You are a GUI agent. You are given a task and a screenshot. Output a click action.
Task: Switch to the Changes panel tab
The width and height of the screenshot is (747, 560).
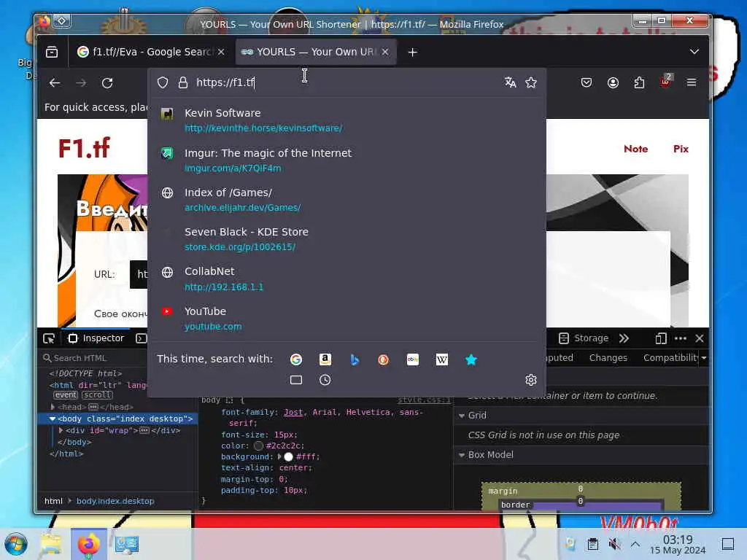(608, 357)
